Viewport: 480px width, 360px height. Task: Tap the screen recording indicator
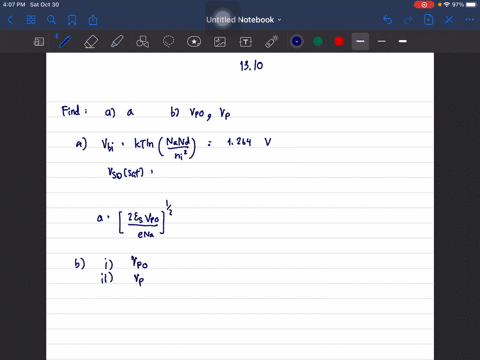point(424,5)
